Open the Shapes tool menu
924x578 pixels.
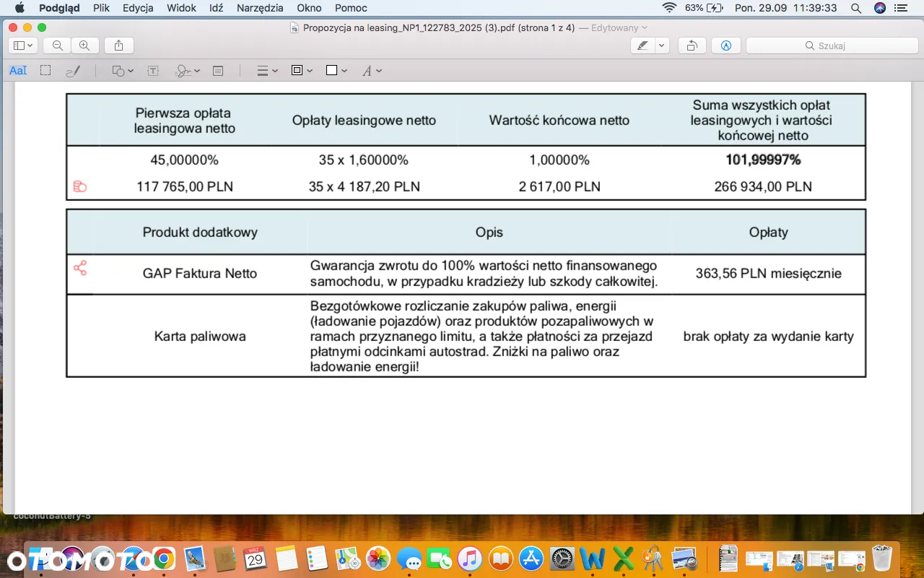123,71
